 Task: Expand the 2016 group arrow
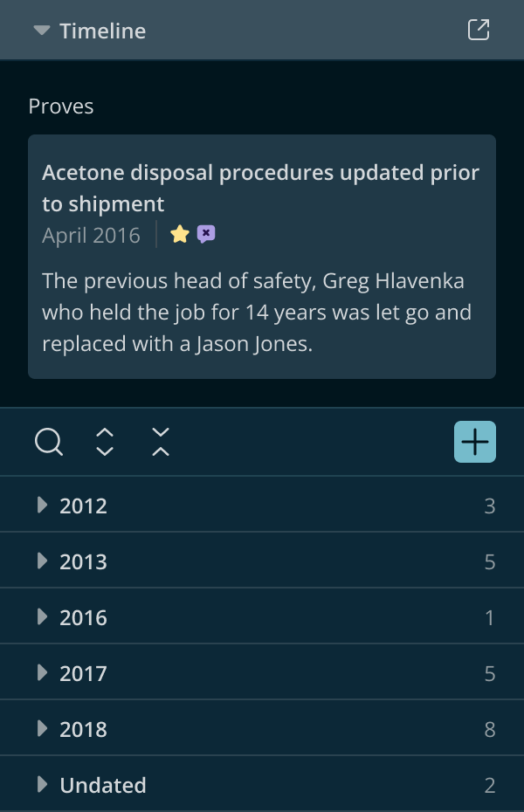tap(42, 616)
